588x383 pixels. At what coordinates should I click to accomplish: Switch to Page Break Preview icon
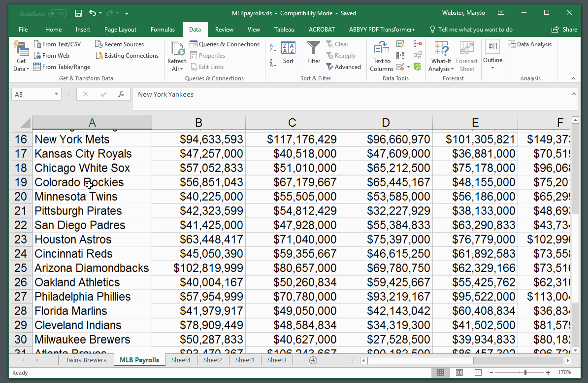pyautogui.click(x=478, y=373)
